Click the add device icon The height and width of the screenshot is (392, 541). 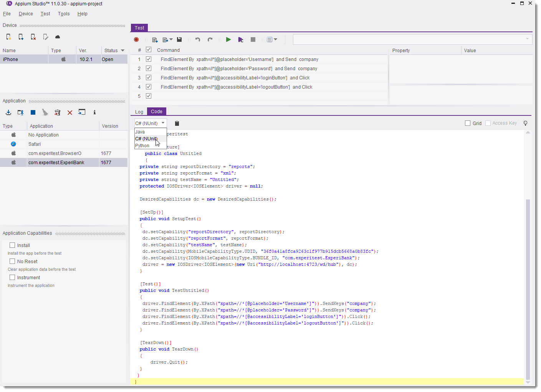point(21,37)
